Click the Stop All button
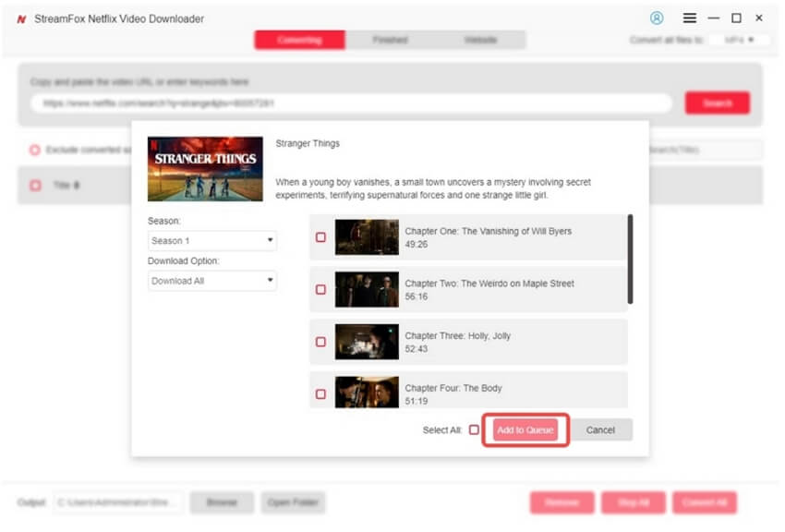785x532 pixels. pos(634,502)
